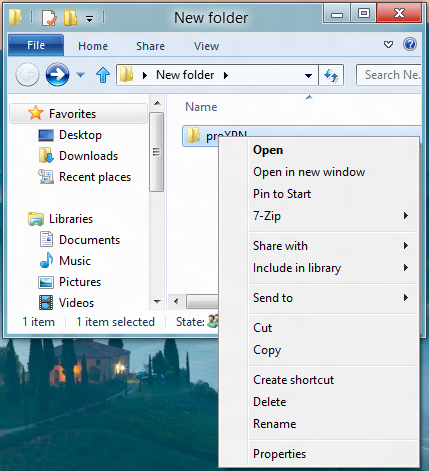Click the folder icon in the title bar
Screen dimensions: 429x471
[x=15, y=17]
